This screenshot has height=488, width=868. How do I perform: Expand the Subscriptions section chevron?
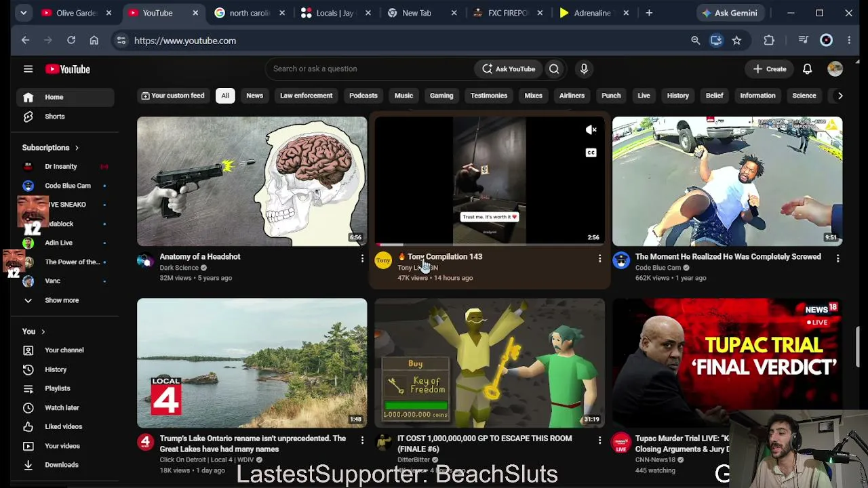tap(77, 148)
